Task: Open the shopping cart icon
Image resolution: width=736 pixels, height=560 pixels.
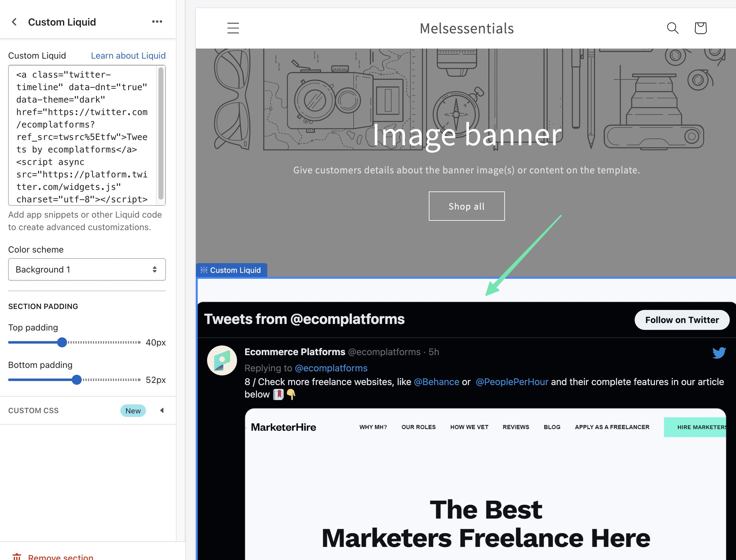Action: click(700, 28)
